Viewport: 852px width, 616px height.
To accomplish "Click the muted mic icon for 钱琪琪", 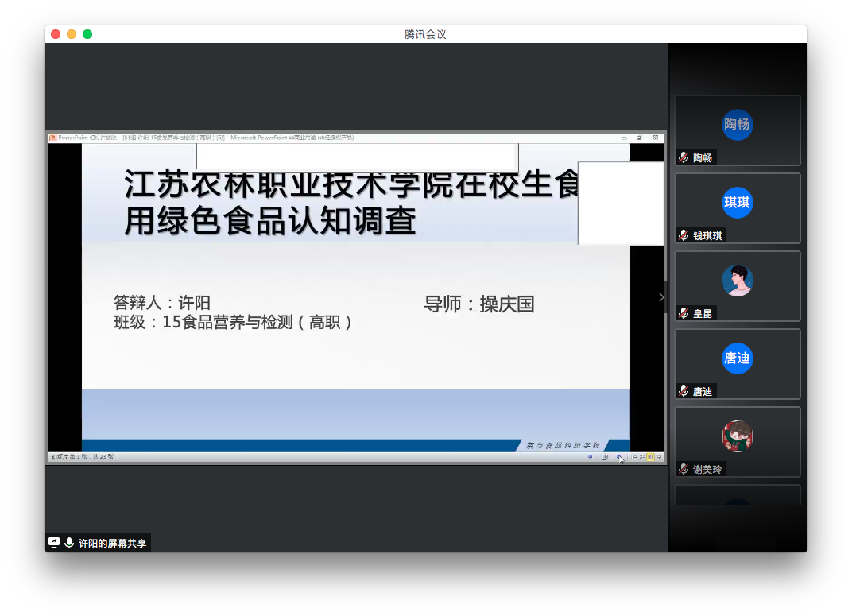I will [684, 235].
